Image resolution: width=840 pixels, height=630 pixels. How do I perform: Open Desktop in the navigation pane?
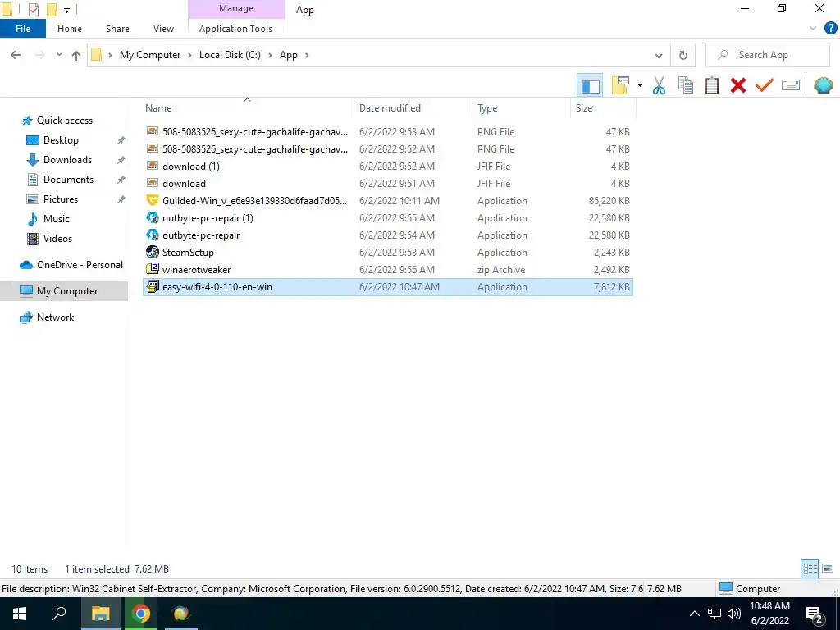tap(61, 140)
